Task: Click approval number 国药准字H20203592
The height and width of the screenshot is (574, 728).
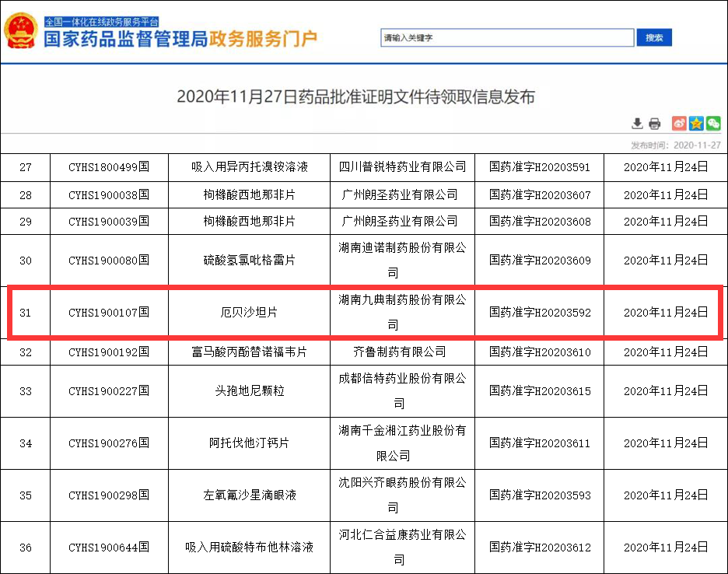Action: click(540, 313)
